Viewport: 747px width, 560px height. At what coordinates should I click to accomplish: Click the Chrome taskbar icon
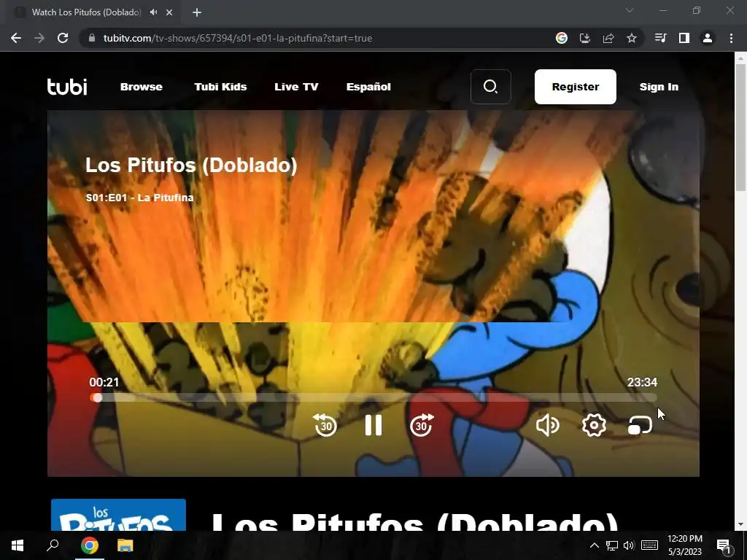[x=89, y=545]
